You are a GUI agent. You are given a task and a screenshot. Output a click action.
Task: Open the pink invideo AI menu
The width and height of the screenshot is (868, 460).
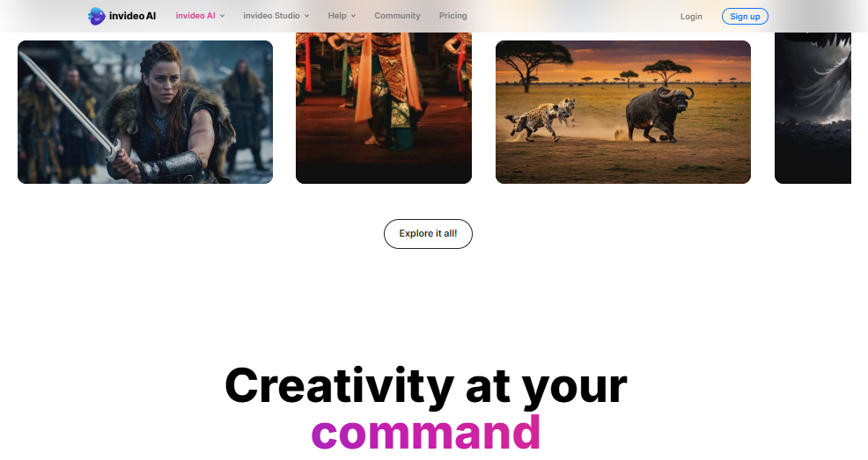tap(195, 16)
